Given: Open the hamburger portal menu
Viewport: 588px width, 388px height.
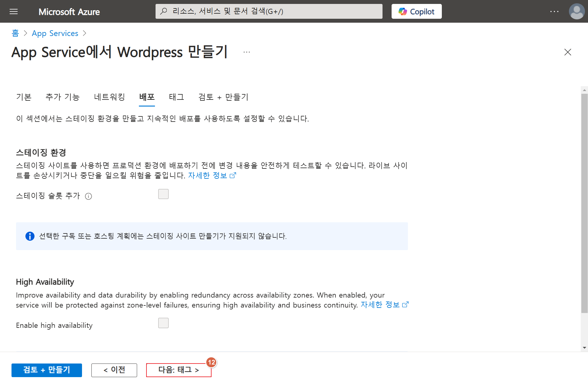Looking at the screenshot, I should click(x=14, y=11).
